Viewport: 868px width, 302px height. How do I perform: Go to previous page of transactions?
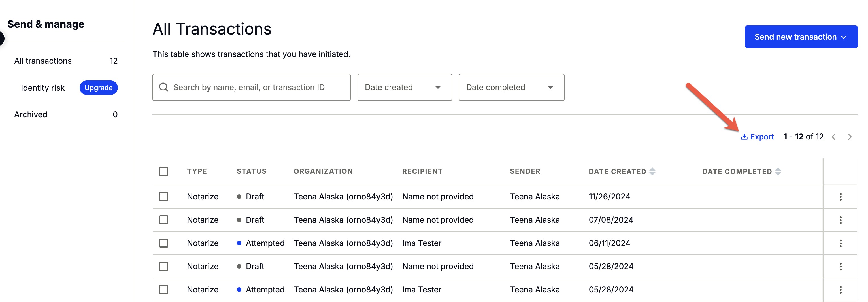[x=834, y=137]
